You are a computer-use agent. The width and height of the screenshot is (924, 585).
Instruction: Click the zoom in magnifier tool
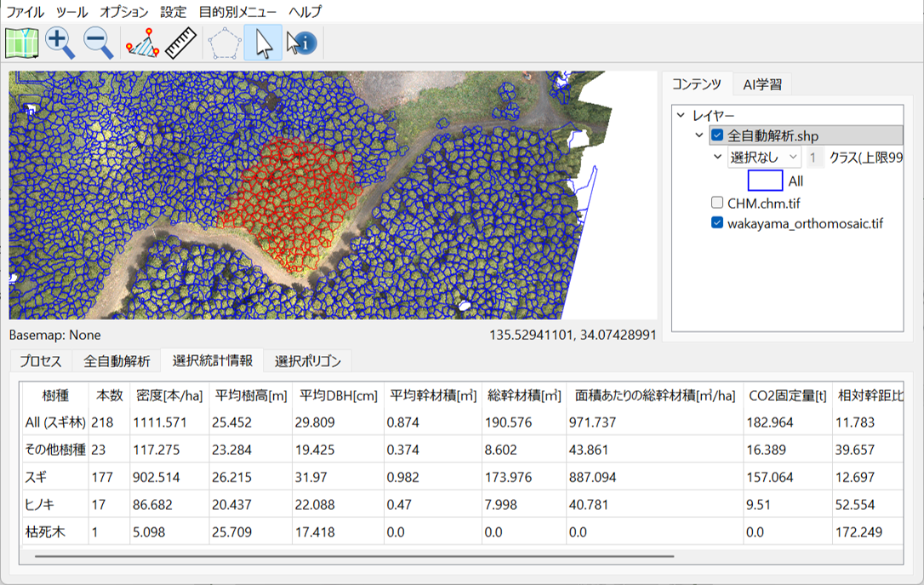[60, 43]
